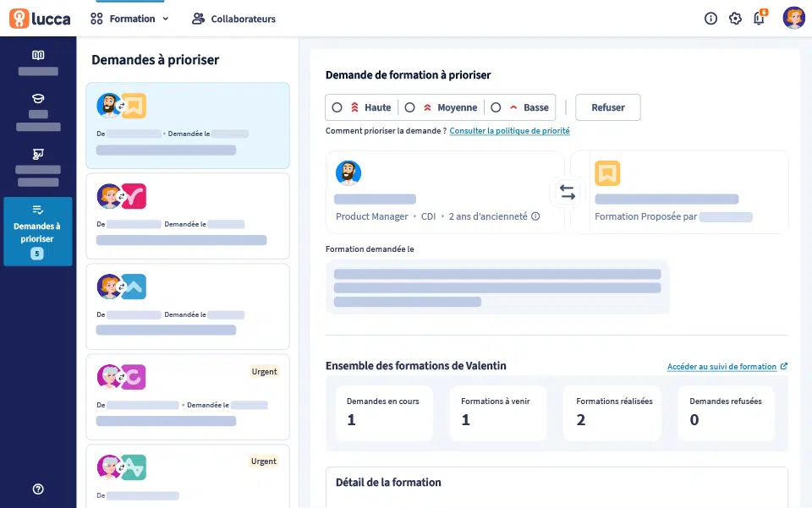Click the Lucca logo
Viewport: 812px width, 508px height.
coord(41,19)
